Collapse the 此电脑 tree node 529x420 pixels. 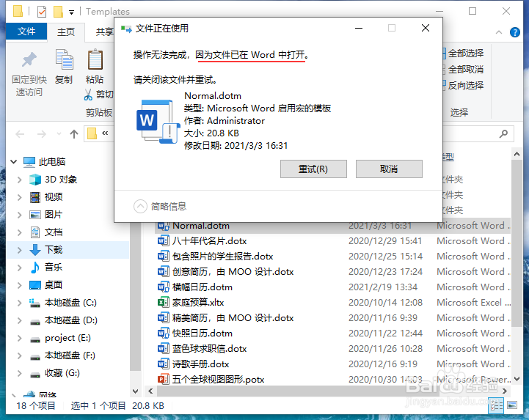14,162
